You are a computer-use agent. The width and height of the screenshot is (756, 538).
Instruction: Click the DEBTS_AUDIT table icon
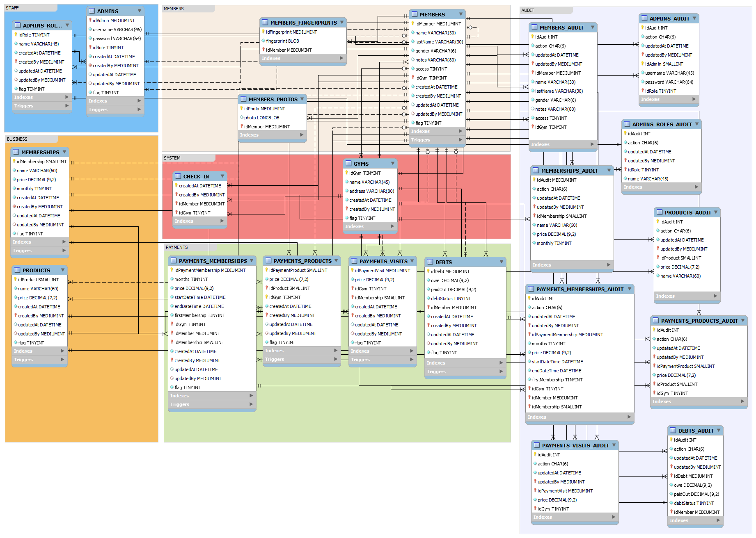(673, 430)
